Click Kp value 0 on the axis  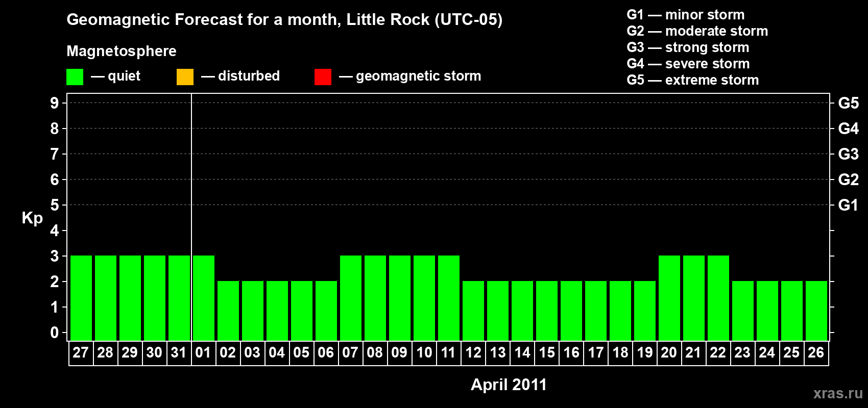[x=55, y=333]
